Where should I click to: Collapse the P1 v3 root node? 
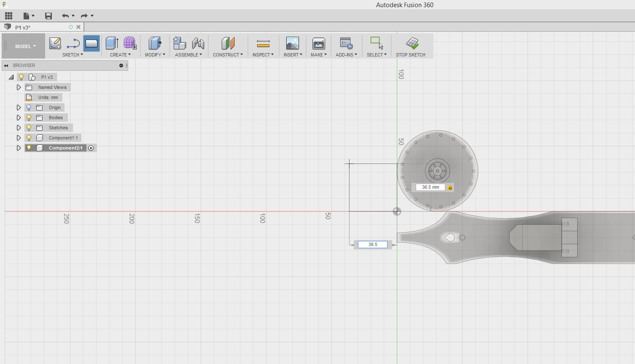11,77
